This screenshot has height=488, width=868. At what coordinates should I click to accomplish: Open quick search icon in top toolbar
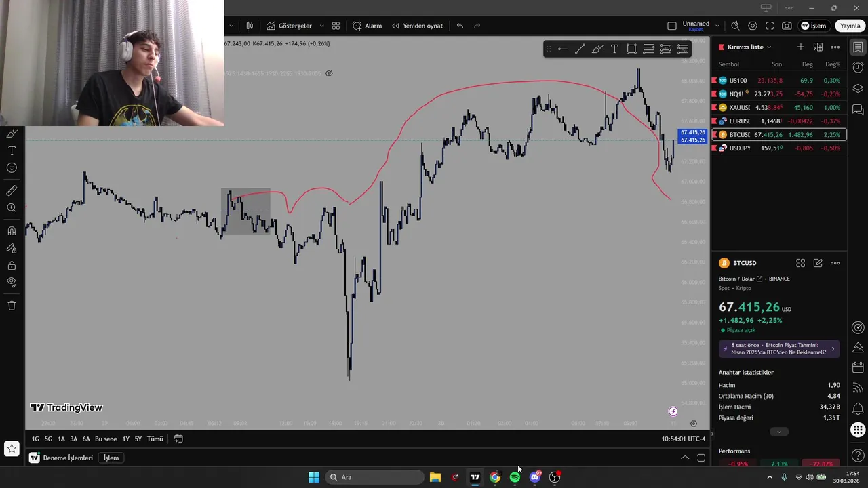(x=735, y=26)
